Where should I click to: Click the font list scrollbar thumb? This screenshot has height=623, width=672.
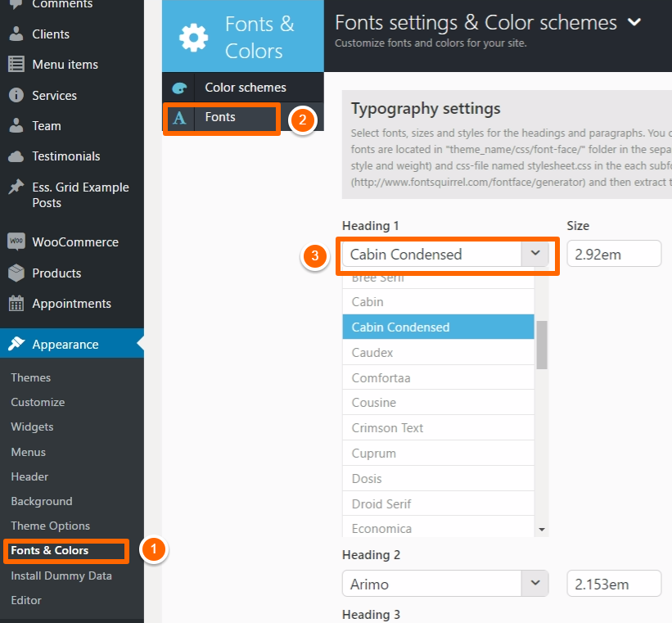[542, 345]
